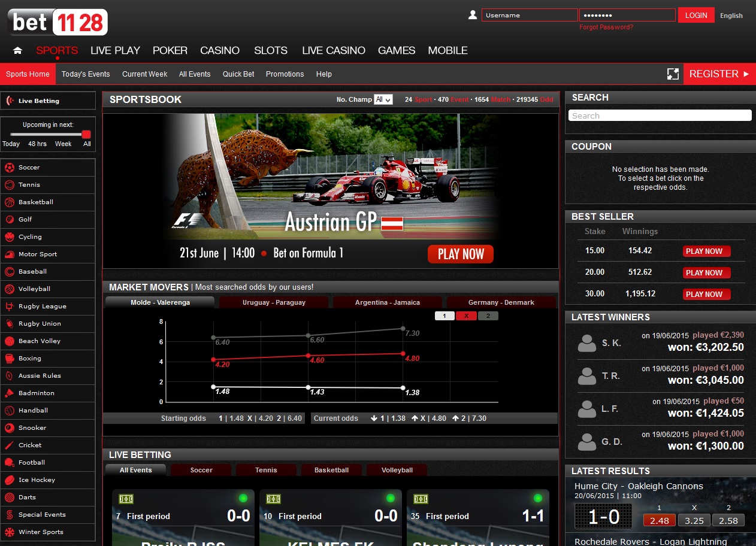Click the Aussie Rules icon
Image resolution: width=756 pixels, height=546 pixels.
(9, 376)
